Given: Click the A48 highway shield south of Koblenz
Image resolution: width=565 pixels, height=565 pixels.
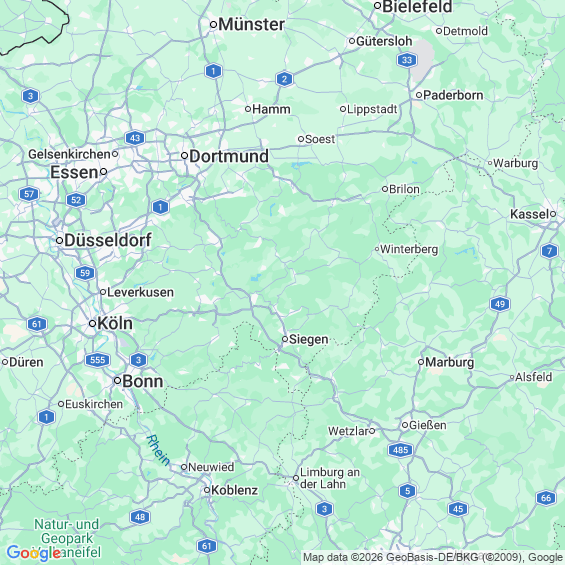Looking at the screenshot, I should click(140, 517).
